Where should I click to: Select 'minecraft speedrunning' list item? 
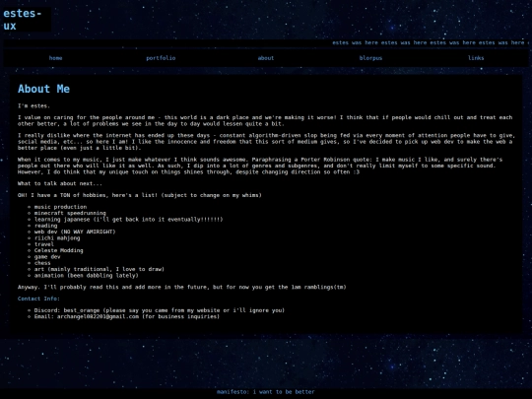click(x=70, y=213)
